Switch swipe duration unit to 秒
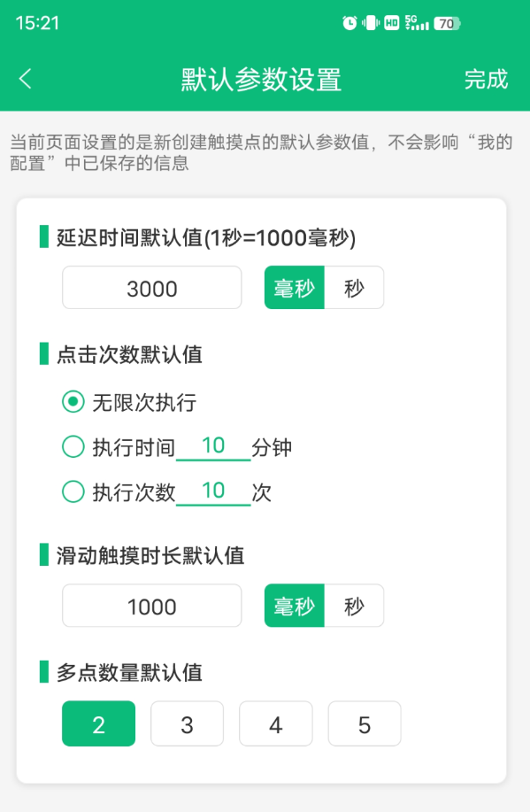Screen dimensions: 530x812 [x=354, y=606]
